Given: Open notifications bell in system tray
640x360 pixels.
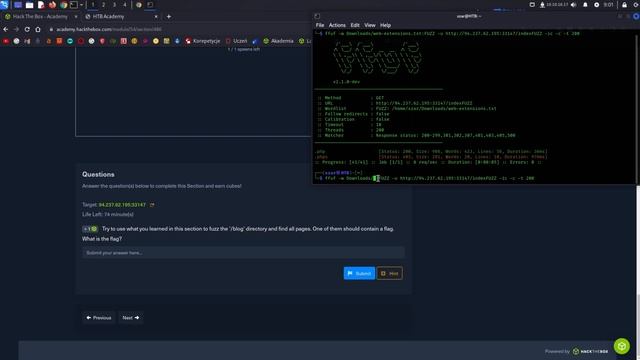Looking at the screenshot, I should (x=585, y=5).
